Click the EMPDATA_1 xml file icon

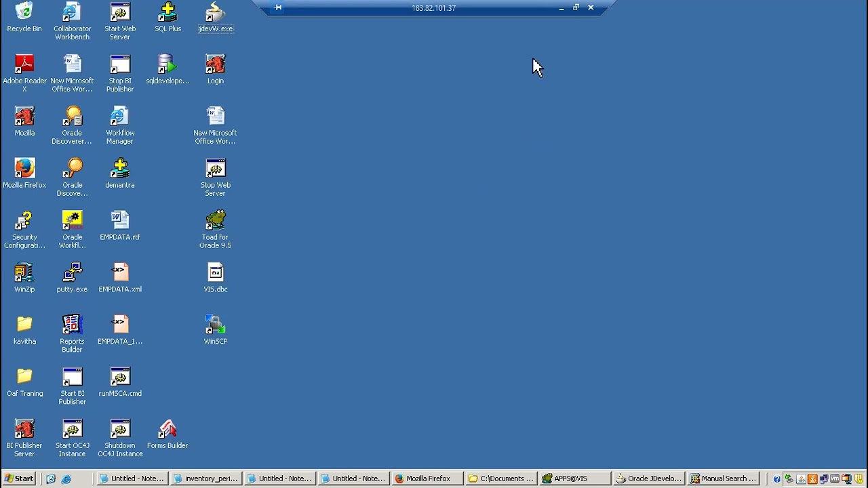120,331
